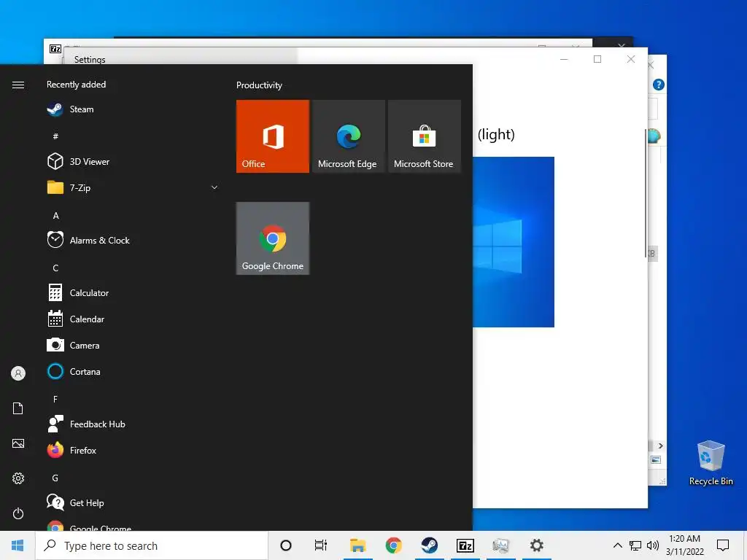Open clock and date flyout
Screen dimensions: 747x560
(685, 545)
